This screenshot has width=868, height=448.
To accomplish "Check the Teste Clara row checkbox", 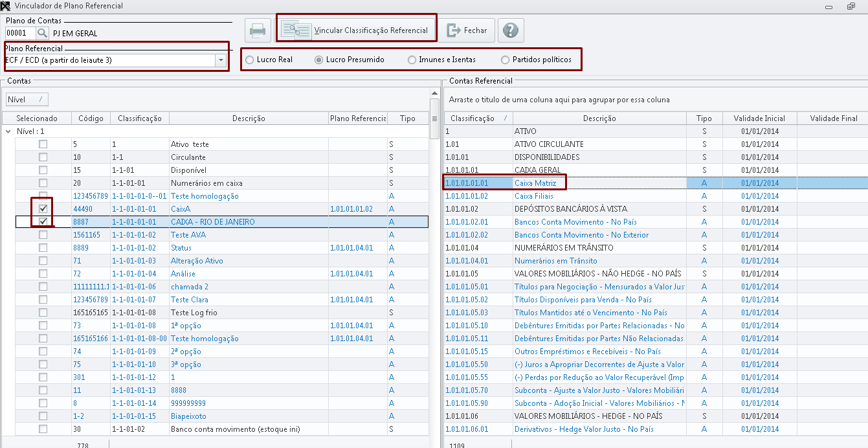I will pos(43,300).
